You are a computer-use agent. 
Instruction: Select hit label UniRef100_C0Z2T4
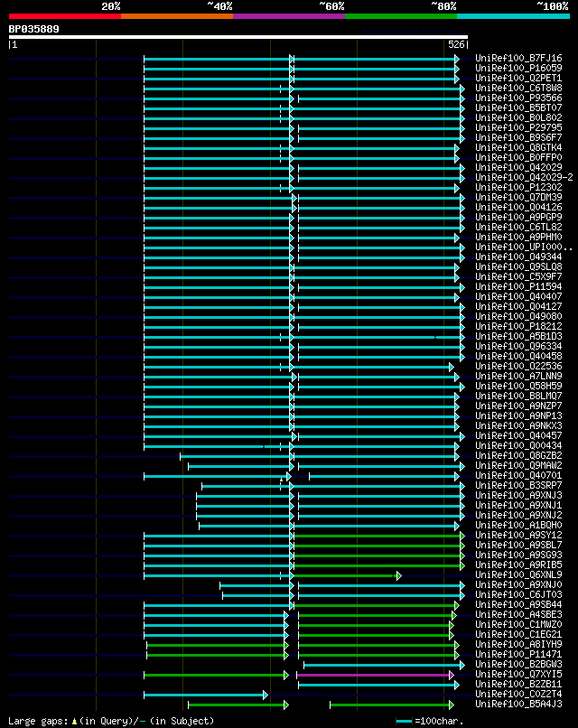click(x=518, y=694)
